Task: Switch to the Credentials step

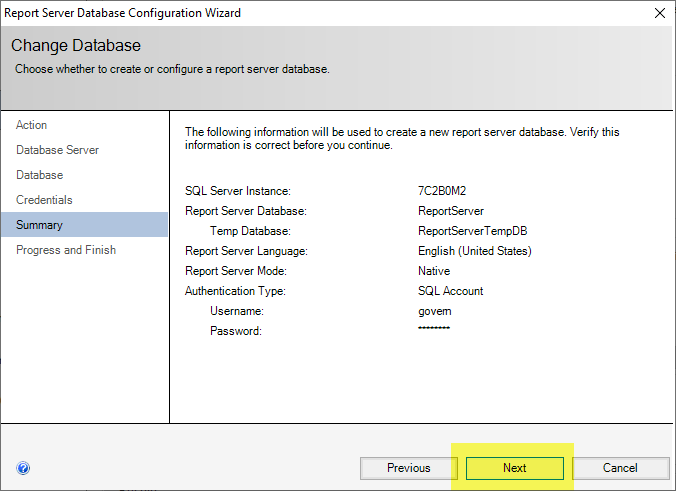Action: pos(44,200)
